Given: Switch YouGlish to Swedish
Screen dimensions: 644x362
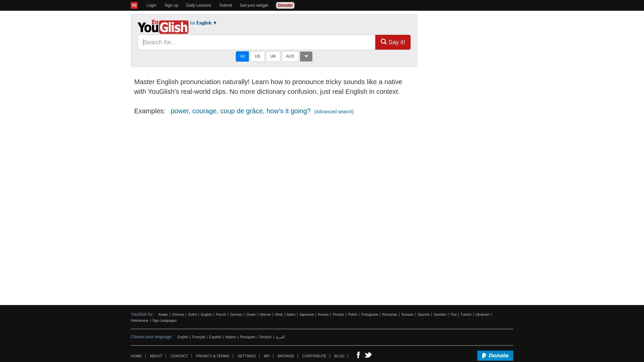Looking at the screenshot, I should (x=440, y=315).
